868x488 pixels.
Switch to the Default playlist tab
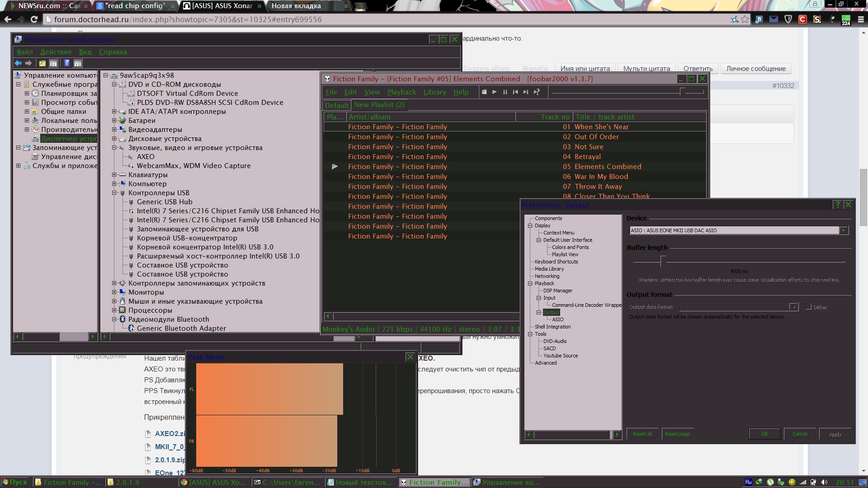click(x=337, y=105)
